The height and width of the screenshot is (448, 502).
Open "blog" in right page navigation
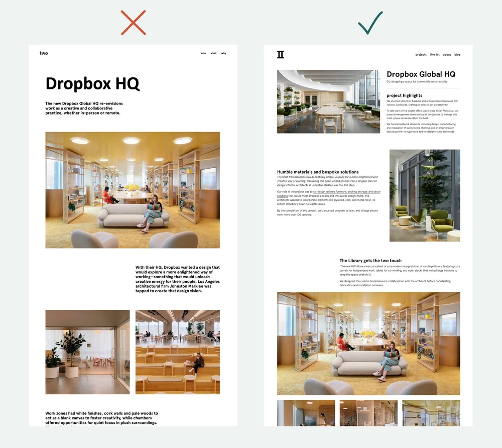coord(457,55)
